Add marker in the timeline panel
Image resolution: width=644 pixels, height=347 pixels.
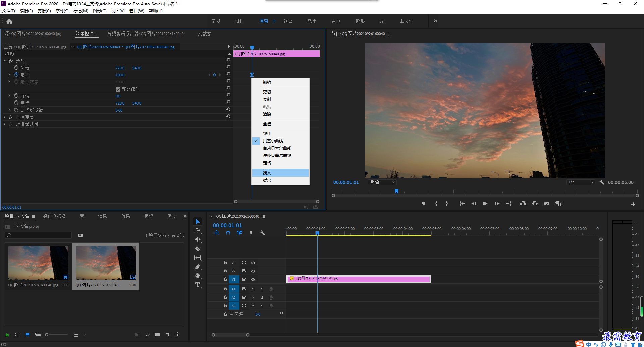(251, 233)
